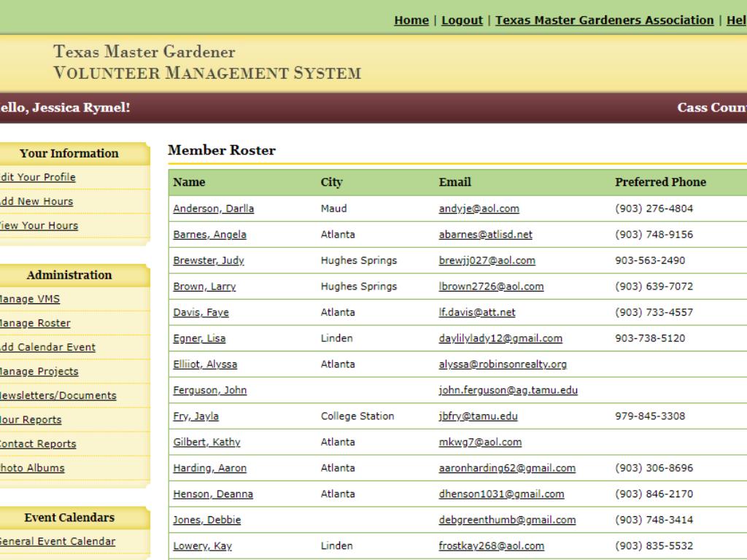This screenshot has width=747, height=560.
Task: Open Harding, Aaron member entry
Action: [209, 468]
